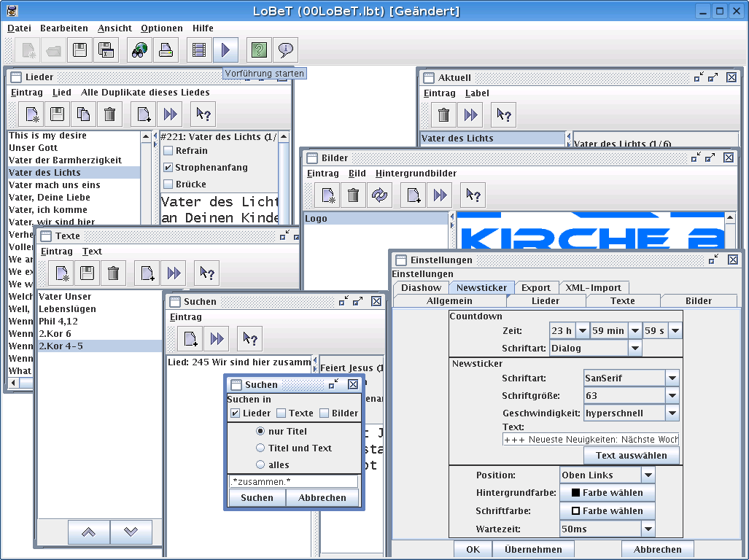Select the 'Titel und Text' radio option
Image resolution: width=749 pixels, height=560 pixels.
pos(260,448)
